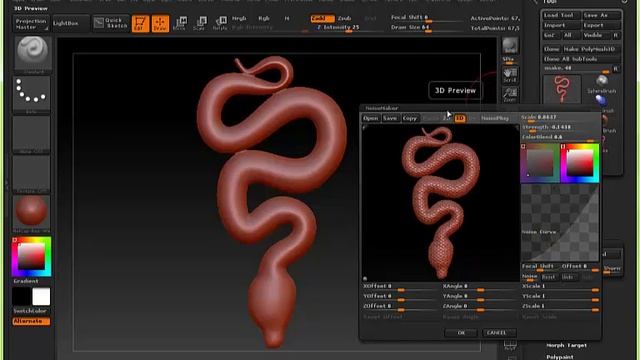Open the dotted stroke type selector
The width and height of the screenshot is (640, 360).
32,93
